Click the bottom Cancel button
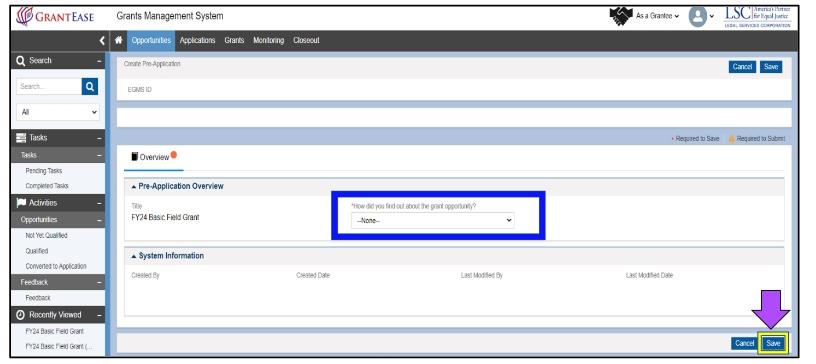The image size is (816, 364). [x=744, y=343]
